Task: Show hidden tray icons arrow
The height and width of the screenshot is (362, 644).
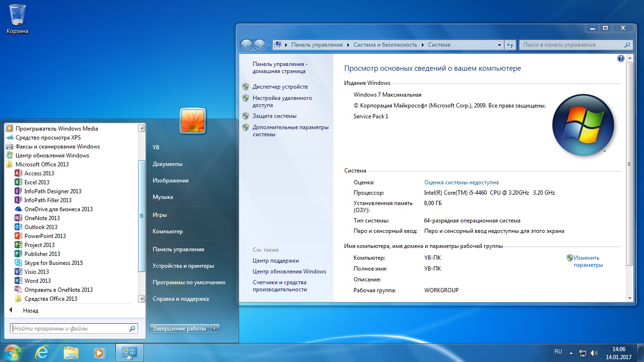Action: tap(570, 353)
